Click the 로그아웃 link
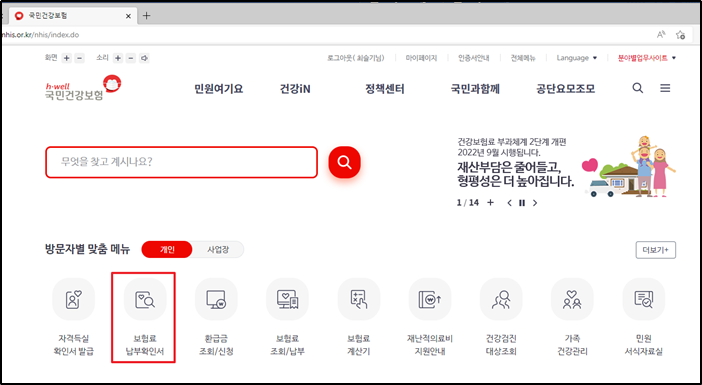This screenshot has height=385, width=702. (x=355, y=58)
